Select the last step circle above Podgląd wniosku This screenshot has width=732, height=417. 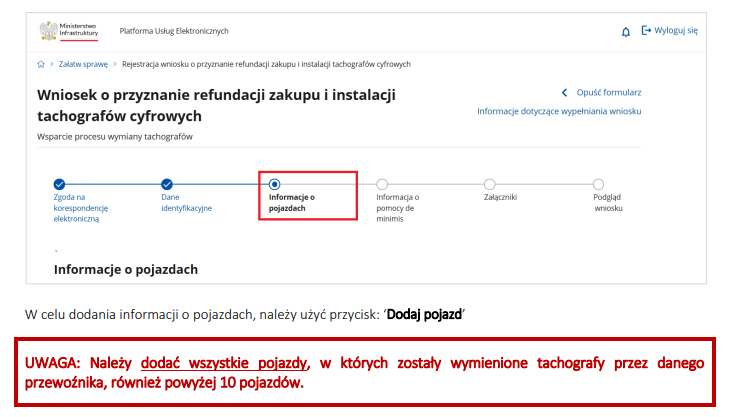[598, 184]
